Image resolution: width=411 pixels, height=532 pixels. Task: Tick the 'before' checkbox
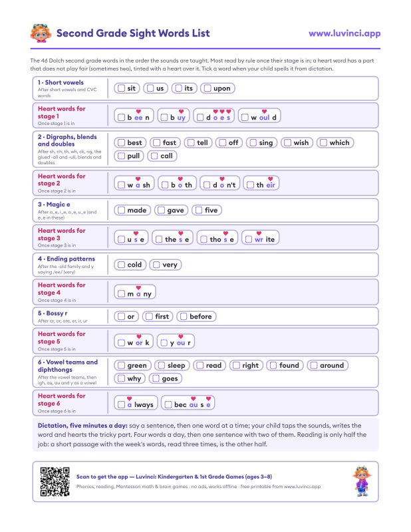(x=184, y=317)
